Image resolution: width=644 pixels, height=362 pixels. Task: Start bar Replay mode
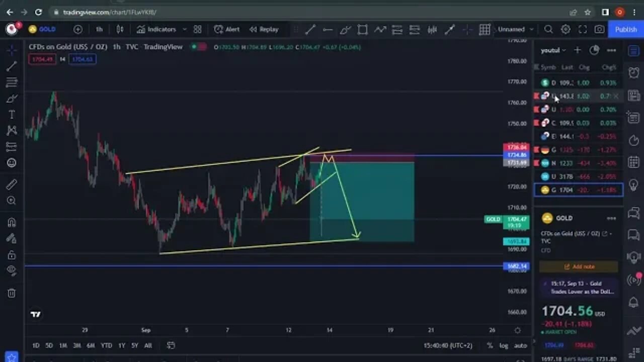264,29
